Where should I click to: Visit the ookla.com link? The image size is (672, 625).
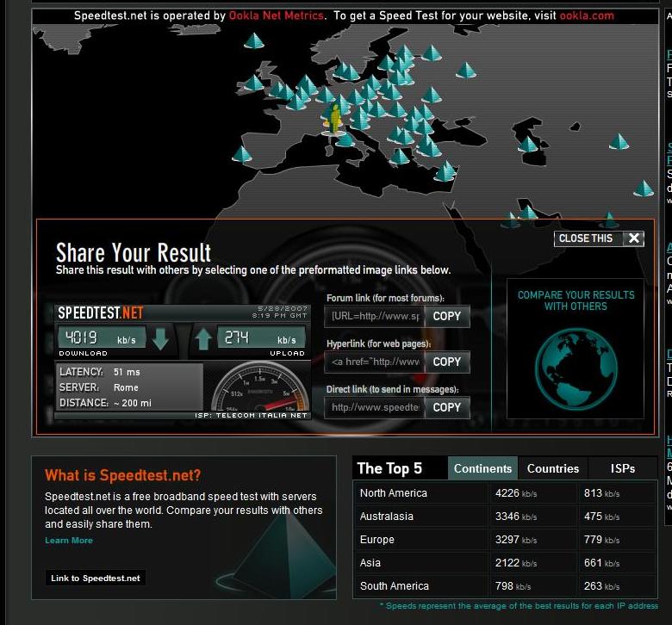[587, 15]
